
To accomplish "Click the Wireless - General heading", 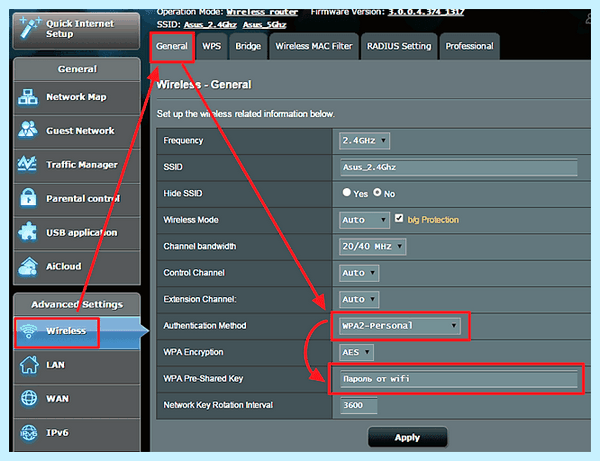I will point(204,85).
